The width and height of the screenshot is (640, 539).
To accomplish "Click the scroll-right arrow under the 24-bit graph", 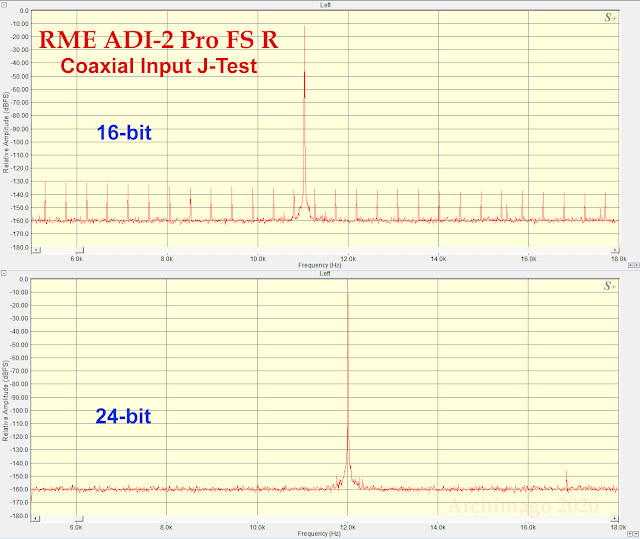I will [614, 519].
